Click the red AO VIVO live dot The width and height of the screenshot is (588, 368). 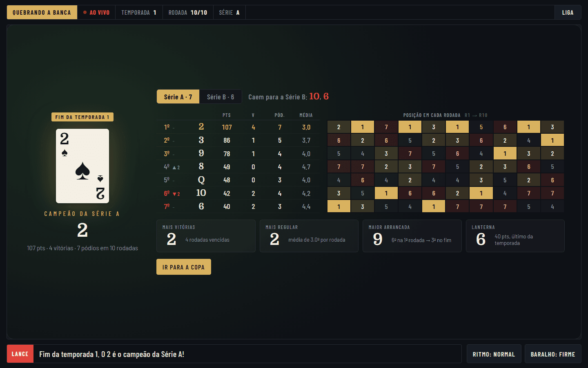(x=85, y=13)
